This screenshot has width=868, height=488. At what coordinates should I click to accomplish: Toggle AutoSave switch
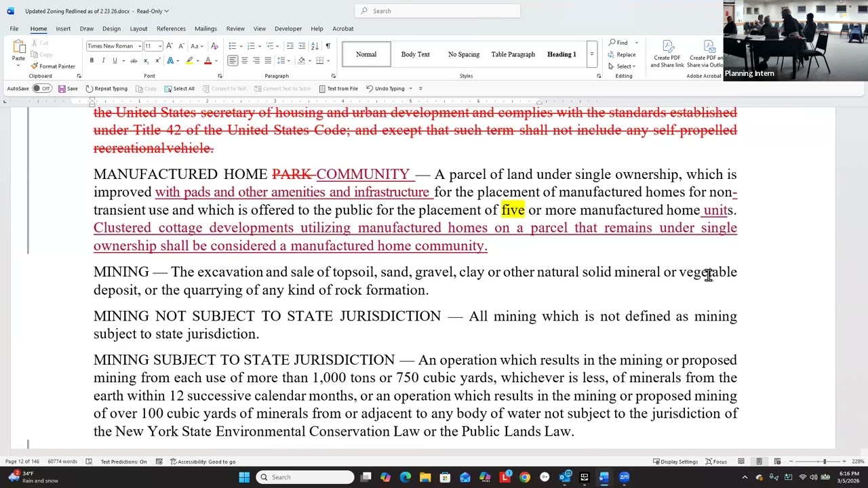43,89
